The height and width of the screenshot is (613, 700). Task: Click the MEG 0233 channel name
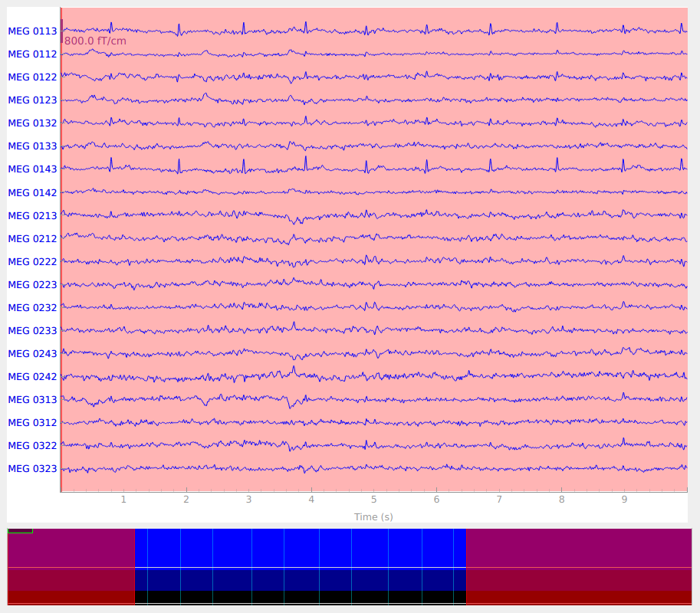[32, 330]
